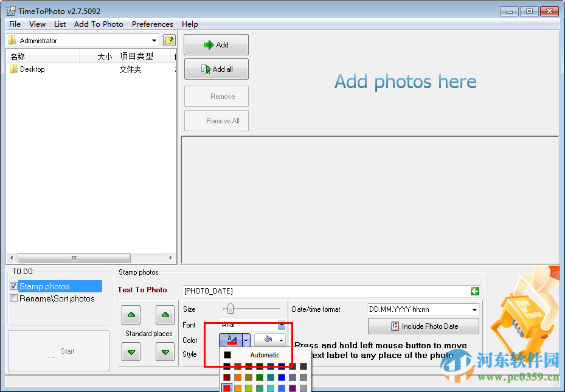Viewport: 565px width, 392px height.
Task: Click the file list scroll left arrow
Action: point(12,258)
